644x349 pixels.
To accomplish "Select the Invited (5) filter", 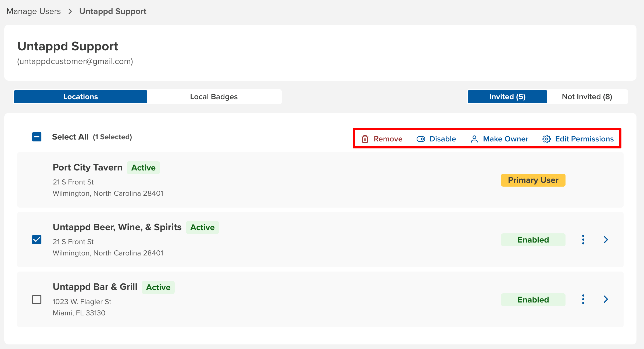I will tap(507, 97).
